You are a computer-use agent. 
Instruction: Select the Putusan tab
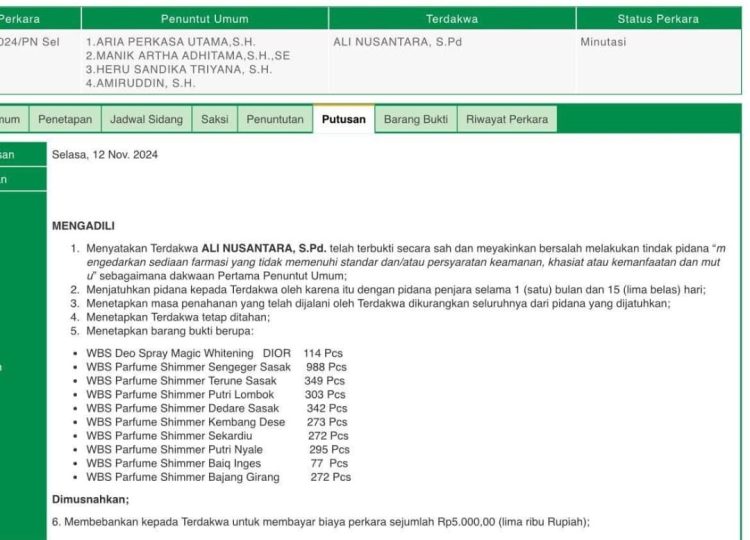343,119
